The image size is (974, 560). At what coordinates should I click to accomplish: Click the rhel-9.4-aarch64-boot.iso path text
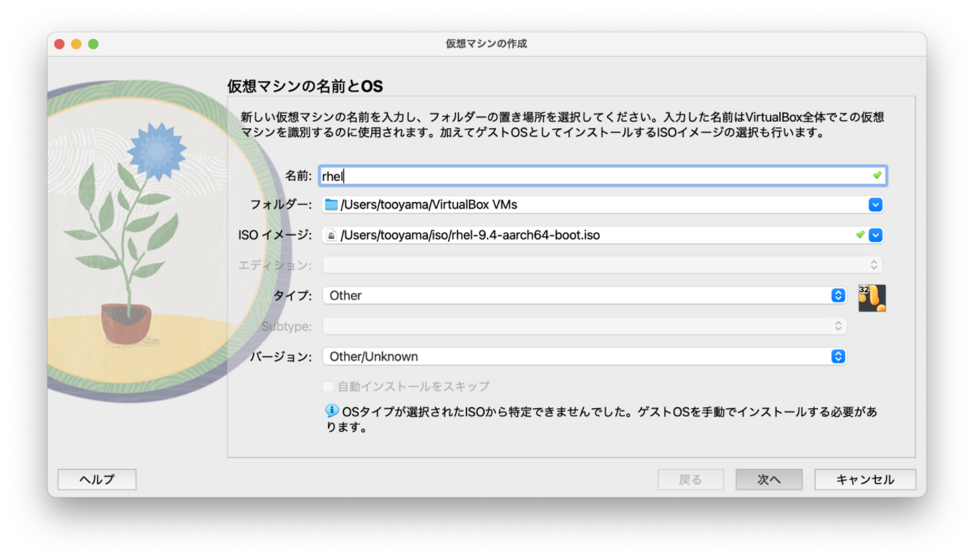(x=471, y=235)
